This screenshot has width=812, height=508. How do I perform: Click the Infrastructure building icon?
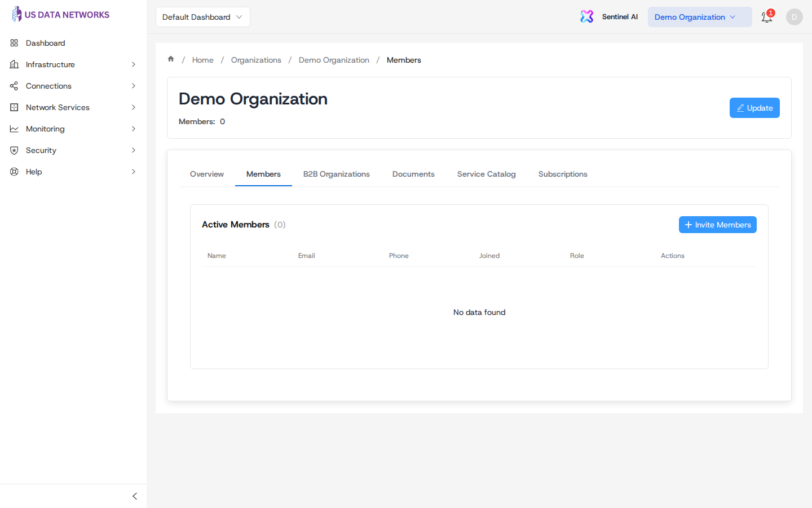(x=14, y=64)
